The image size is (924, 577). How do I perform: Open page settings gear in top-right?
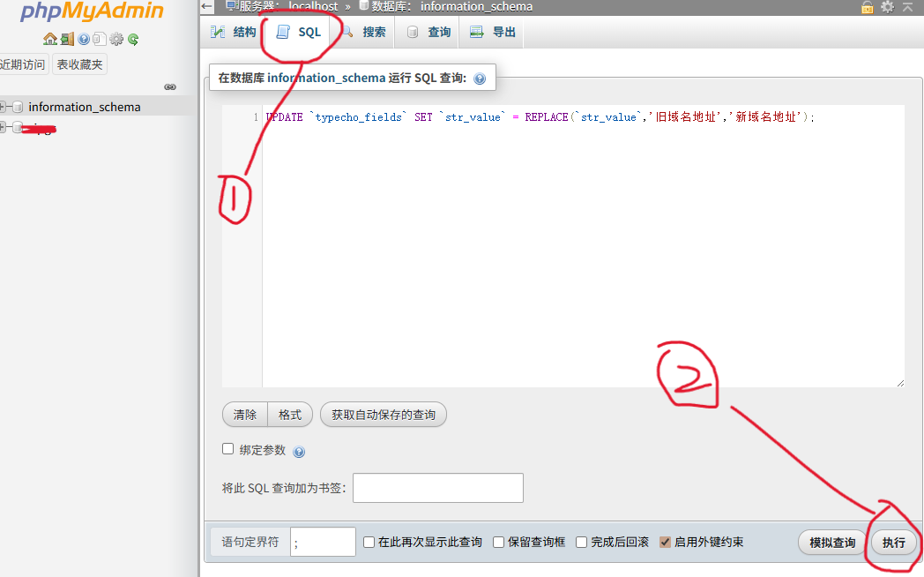tap(887, 7)
